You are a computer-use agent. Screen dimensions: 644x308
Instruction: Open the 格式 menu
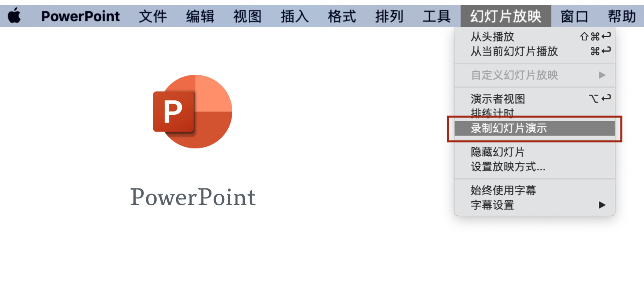[342, 16]
